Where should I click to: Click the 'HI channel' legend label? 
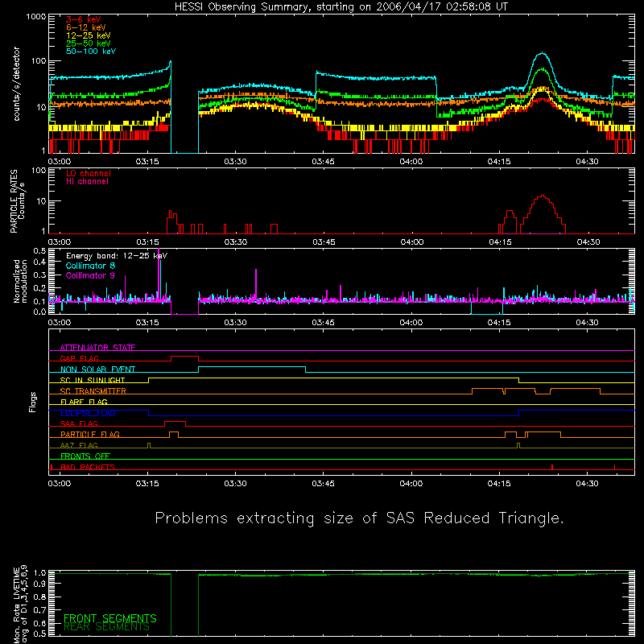click(87, 182)
